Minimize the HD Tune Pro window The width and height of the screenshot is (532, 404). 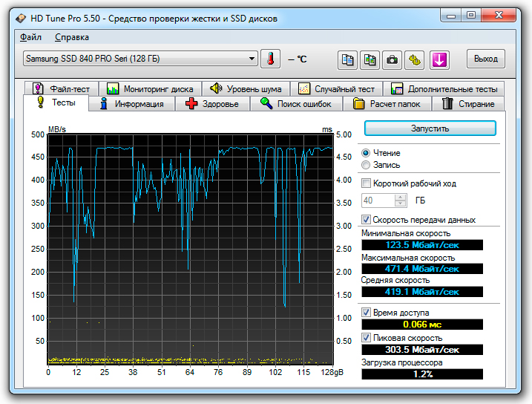(451, 16)
